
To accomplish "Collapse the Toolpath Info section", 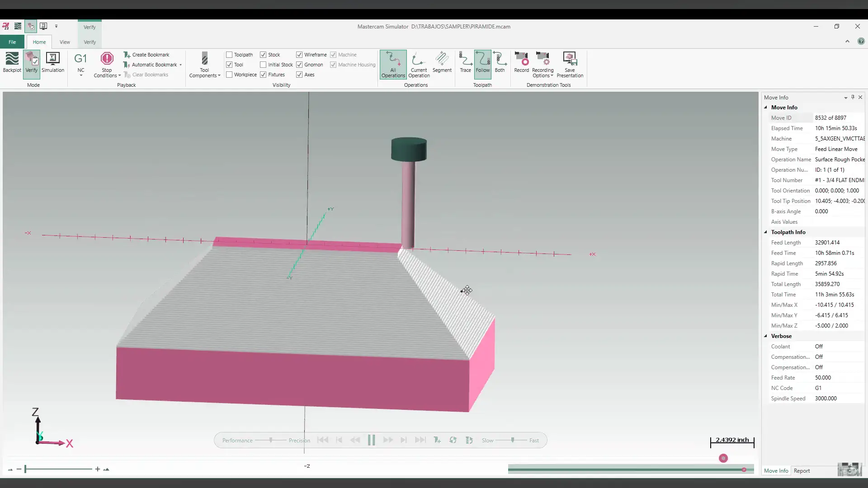I will tap(766, 232).
